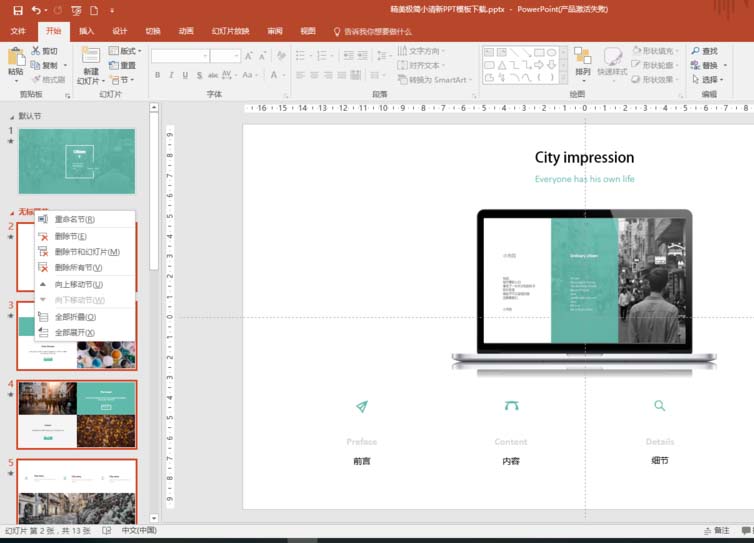Click Align Text (对齐文本) button
The image size is (754, 543).
click(421, 65)
